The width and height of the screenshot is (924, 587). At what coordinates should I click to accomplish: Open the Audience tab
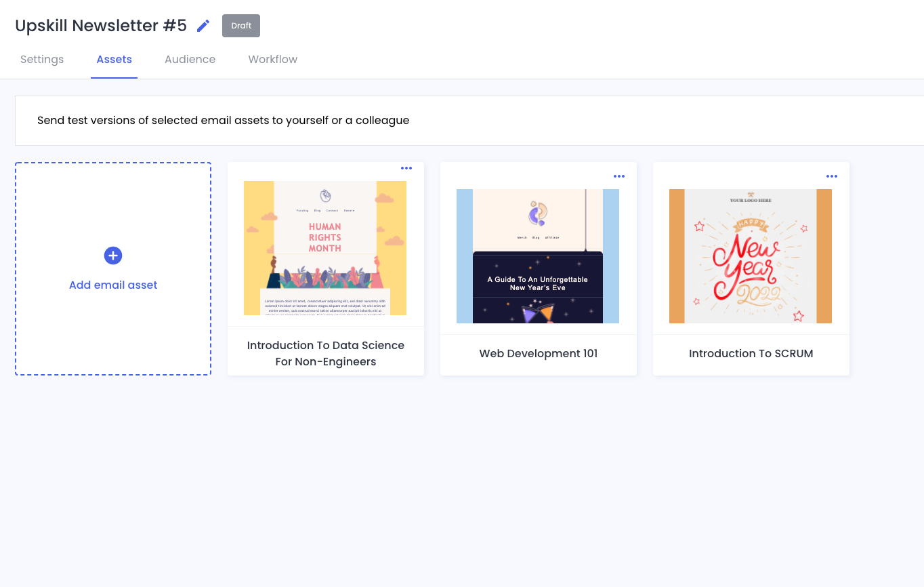click(190, 60)
